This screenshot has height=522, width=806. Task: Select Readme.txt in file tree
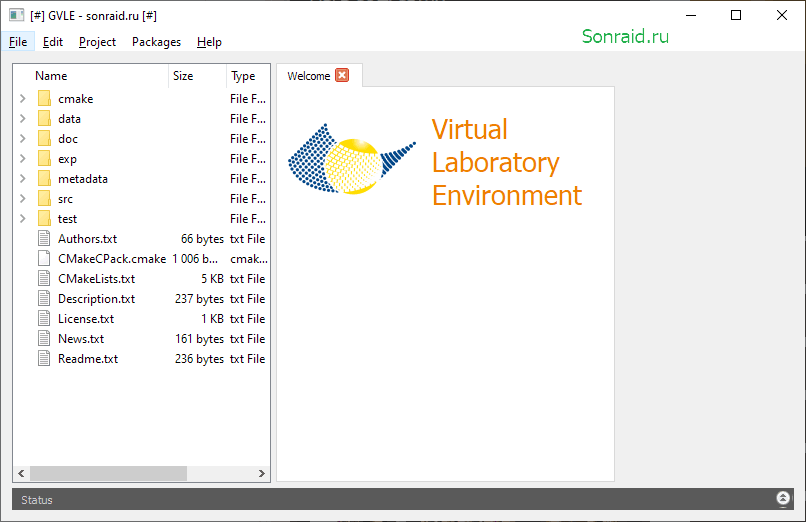pyautogui.click(x=88, y=359)
